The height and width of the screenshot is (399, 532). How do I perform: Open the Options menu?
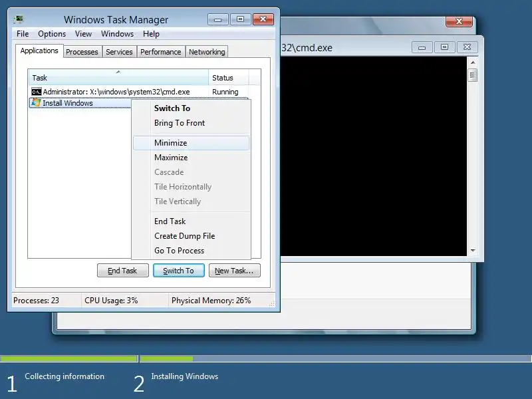pyautogui.click(x=52, y=34)
